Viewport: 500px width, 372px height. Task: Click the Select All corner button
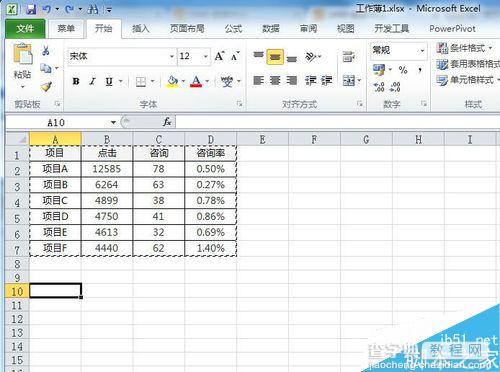click(17, 139)
